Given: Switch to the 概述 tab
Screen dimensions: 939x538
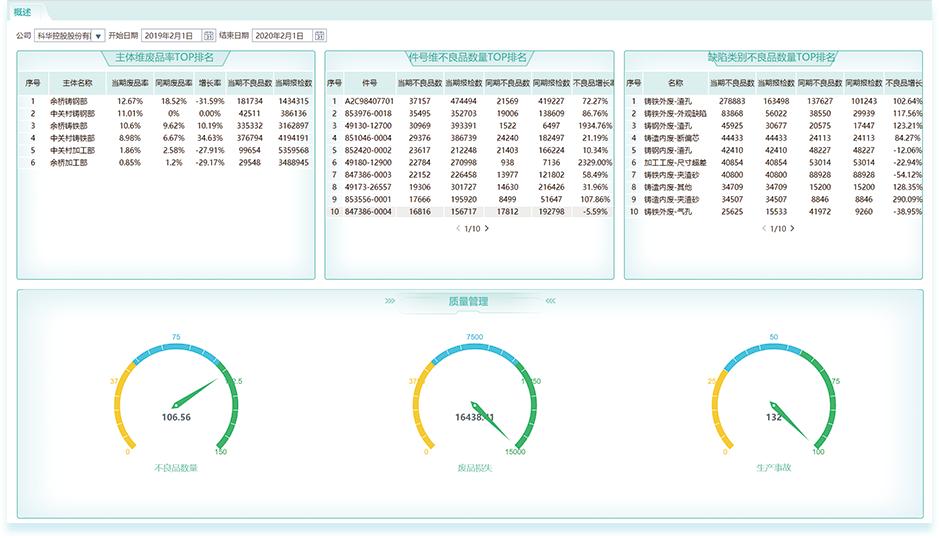Looking at the screenshot, I should click(23, 11).
